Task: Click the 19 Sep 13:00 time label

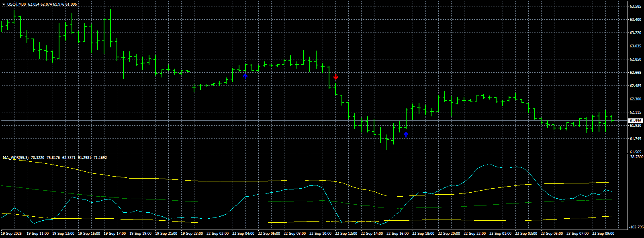Action: [63, 233]
